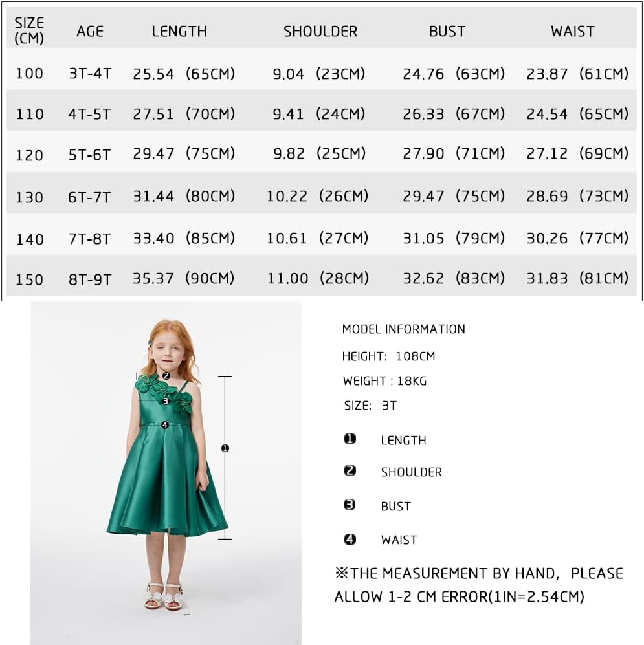Click the green dress model photo

point(166,473)
